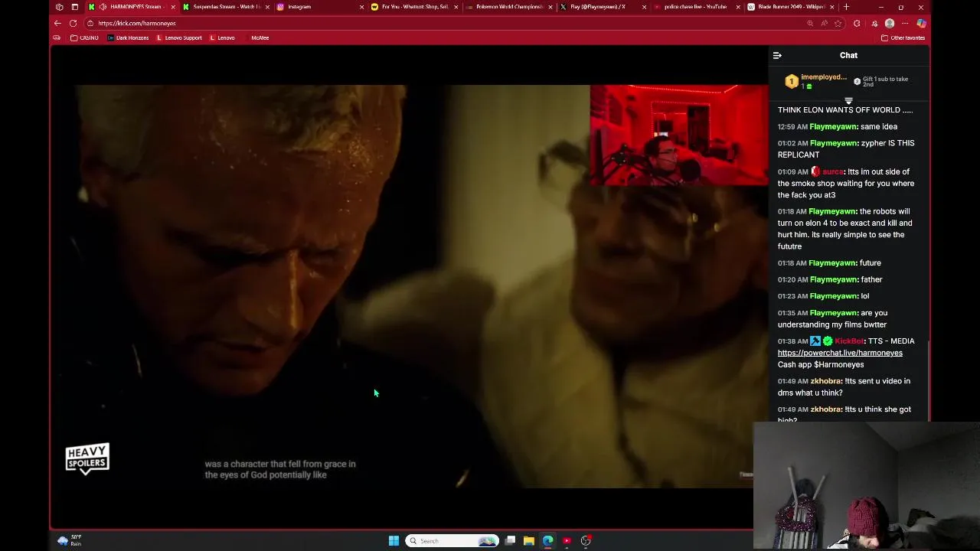Image resolution: width=980 pixels, height=551 pixels.
Task: Click the taskbar Search box
Action: click(x=452, y=541)
